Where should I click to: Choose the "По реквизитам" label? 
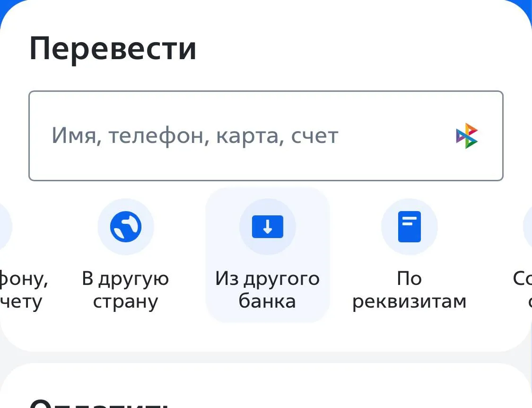[409, 290]
